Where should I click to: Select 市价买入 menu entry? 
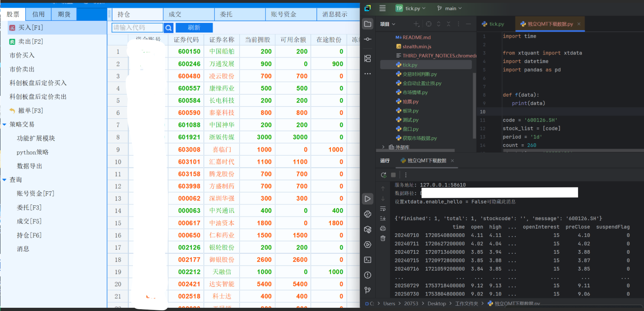[22, 55]
